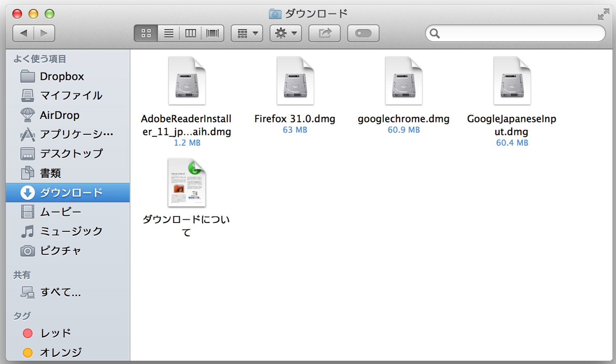Click the Edit Tags toolbar button
The height and width of the screenshot is (364, 616).
click(363, 33)
